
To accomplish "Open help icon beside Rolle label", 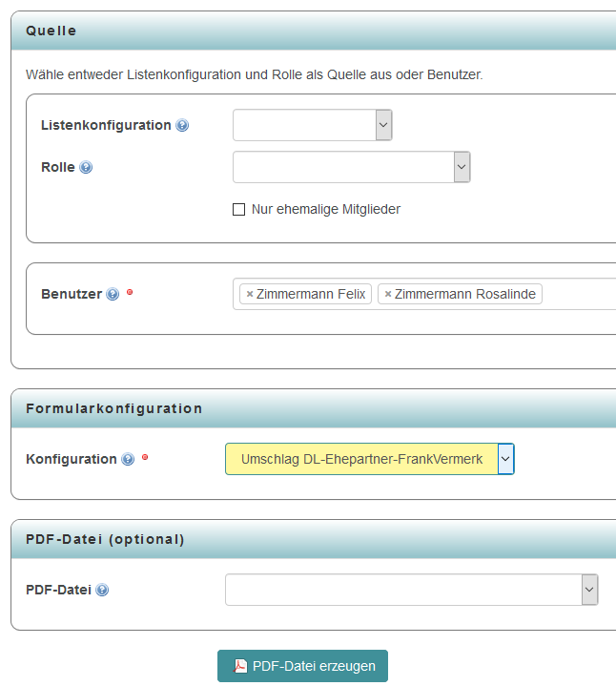I will [x=86, y=168].
